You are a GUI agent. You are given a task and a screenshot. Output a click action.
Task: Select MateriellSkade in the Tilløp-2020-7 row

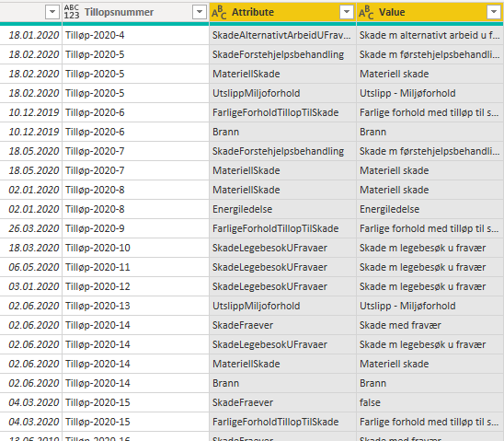coord(282,170)
